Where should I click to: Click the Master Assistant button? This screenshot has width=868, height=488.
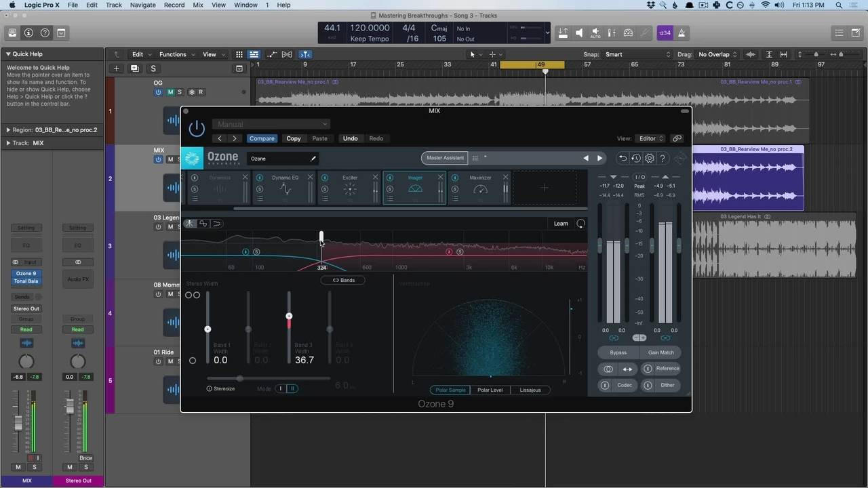click(445, 158)
